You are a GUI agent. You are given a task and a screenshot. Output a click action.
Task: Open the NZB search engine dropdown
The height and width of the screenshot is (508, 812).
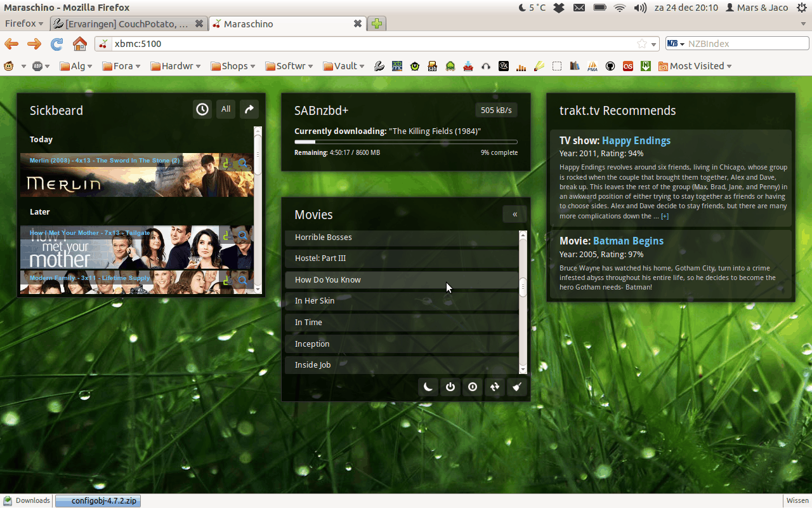point(676,44)
